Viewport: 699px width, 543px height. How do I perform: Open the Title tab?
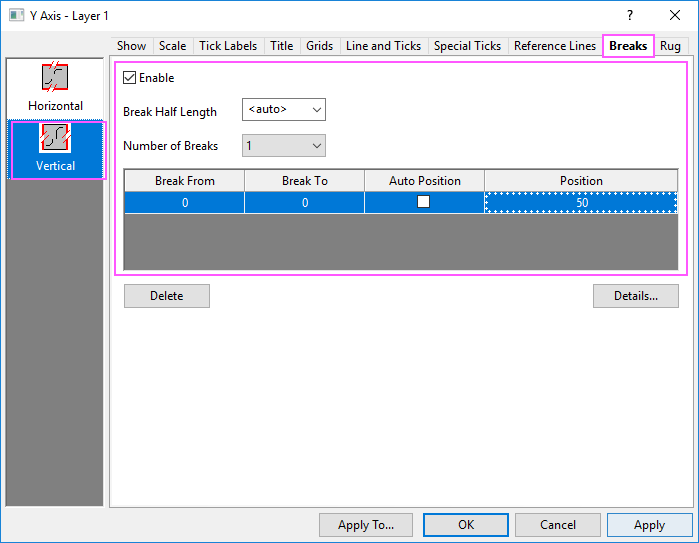pos(282,46)
